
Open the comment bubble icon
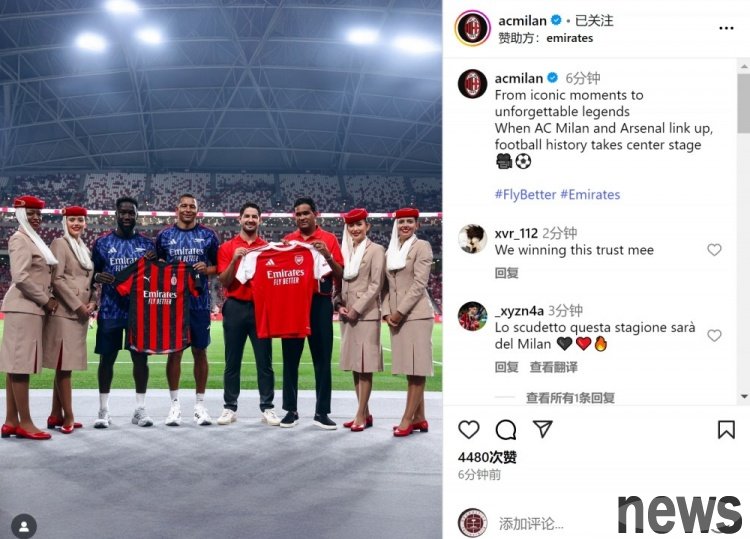point(506,429)
